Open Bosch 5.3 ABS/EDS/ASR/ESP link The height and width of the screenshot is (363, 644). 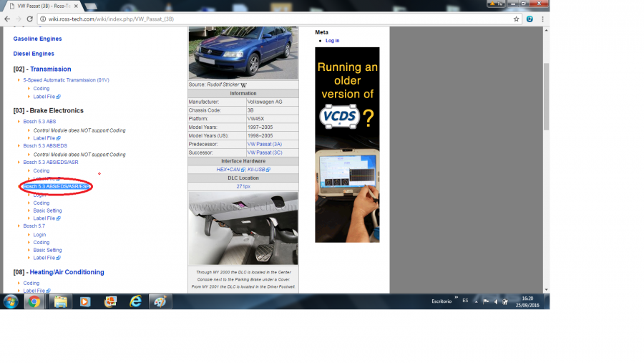[56, 187]
